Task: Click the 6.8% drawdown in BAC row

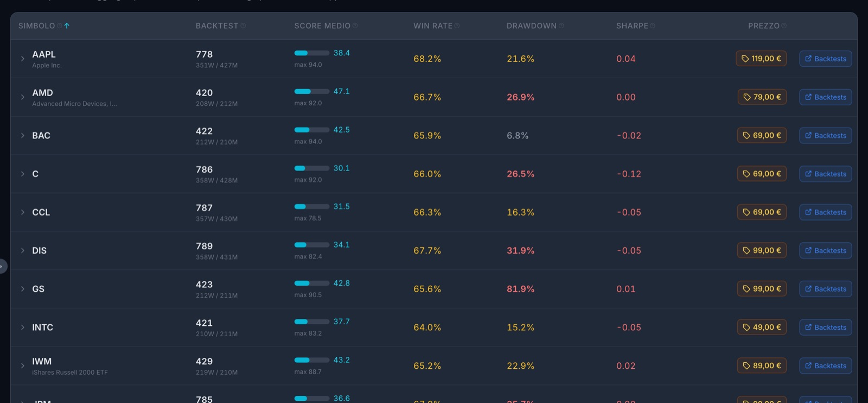Action: (518, 135)
